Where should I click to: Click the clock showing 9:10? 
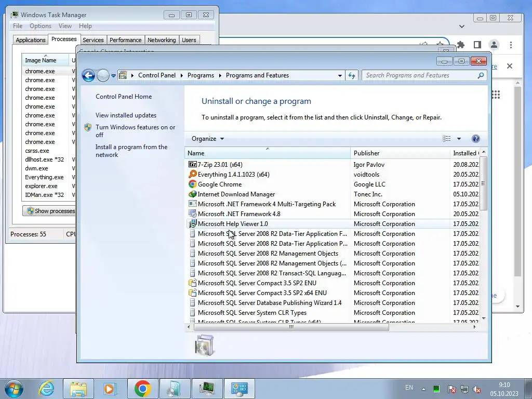[504, 385]
